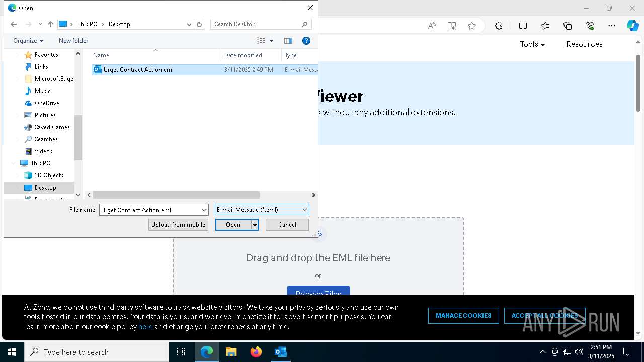
Task: Sort files by Date modified column
Action: [243, 55]
